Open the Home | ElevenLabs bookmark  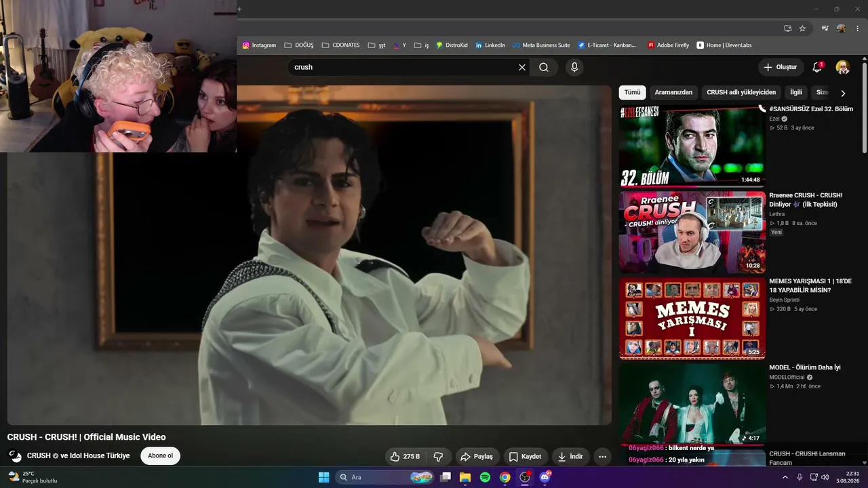[724, 45]
